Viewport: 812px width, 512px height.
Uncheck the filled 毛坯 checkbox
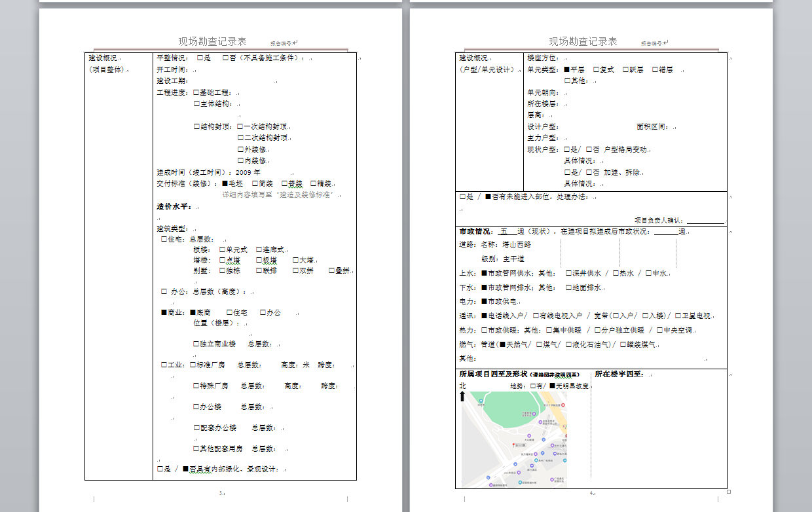[x=225, y=183]
